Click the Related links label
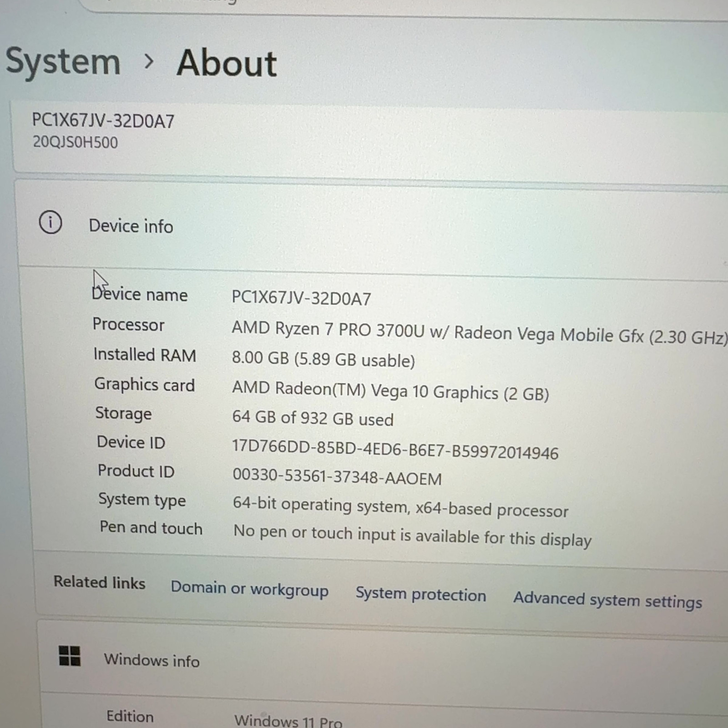728x728 pixels. click(99, 582)
